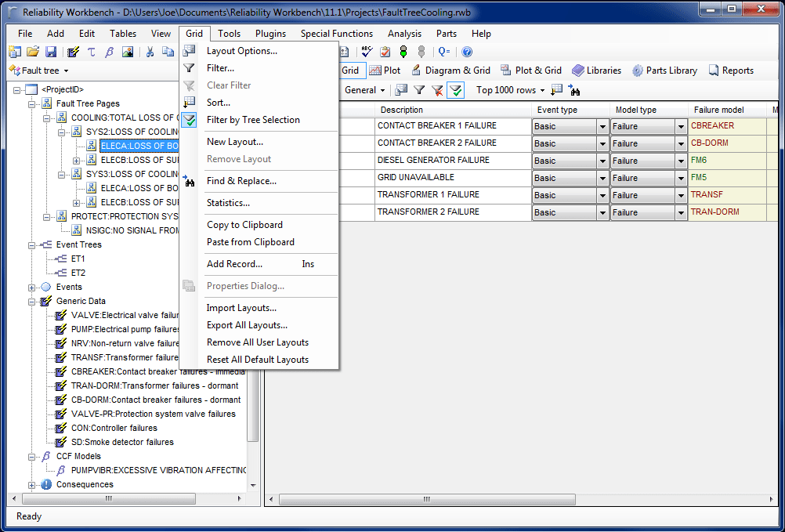Click the tau symbol toolbar icon
The width and height of the screenshot is (785, 532).
coord(91,52)
